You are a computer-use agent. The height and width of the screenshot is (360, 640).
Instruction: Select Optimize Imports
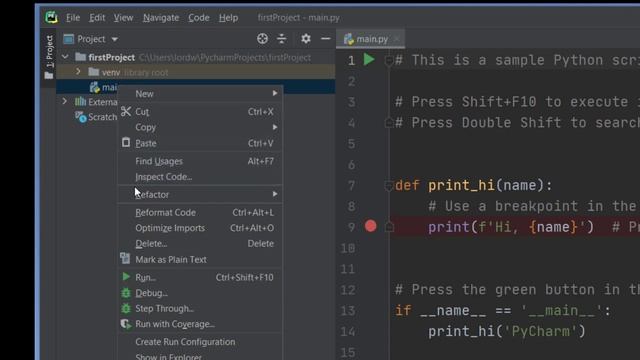click(200, 228)
